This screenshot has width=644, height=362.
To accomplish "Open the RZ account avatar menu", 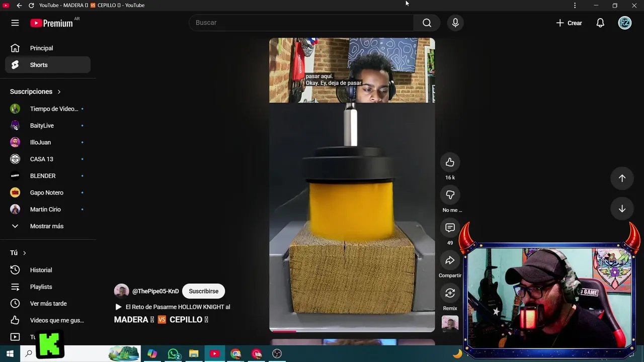I will click(625, 23).
